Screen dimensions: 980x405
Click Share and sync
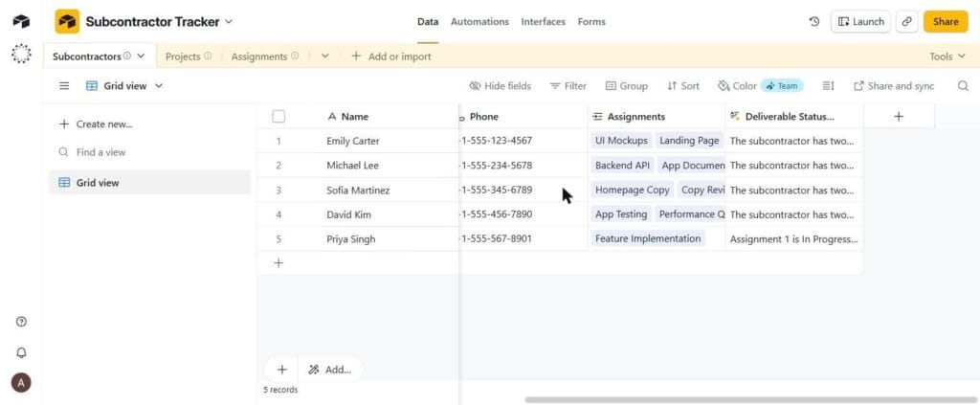click(894, 86)
